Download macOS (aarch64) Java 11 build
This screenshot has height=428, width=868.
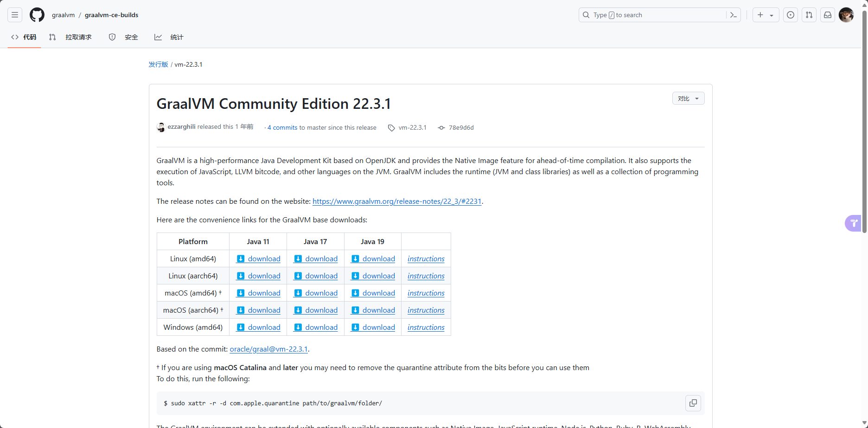[258, 310]
